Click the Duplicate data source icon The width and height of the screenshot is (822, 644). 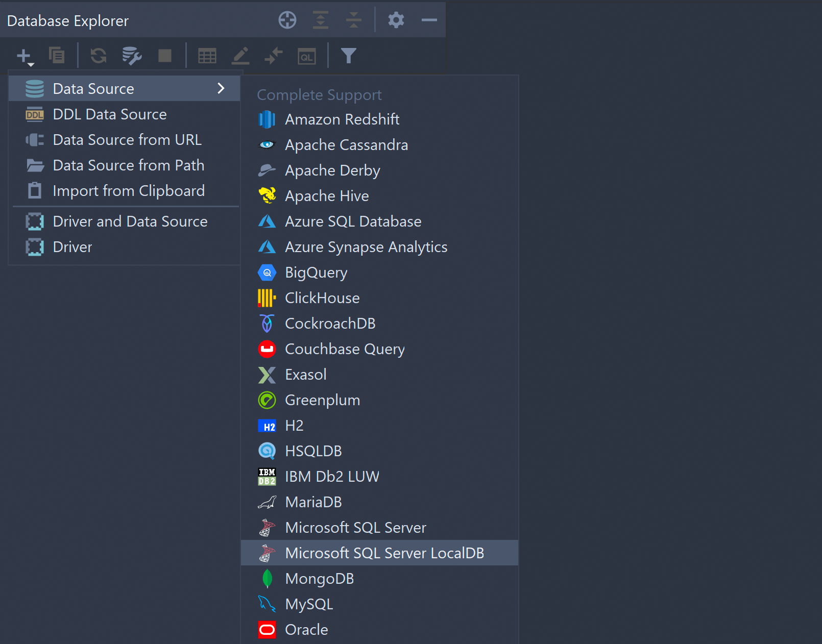point(56,55)
